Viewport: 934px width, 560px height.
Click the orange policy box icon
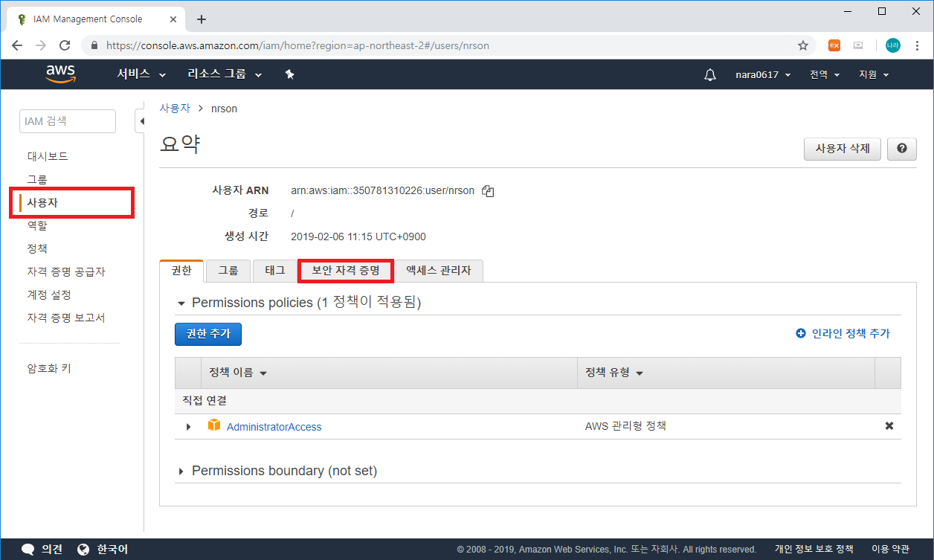[x=214, y=425]
